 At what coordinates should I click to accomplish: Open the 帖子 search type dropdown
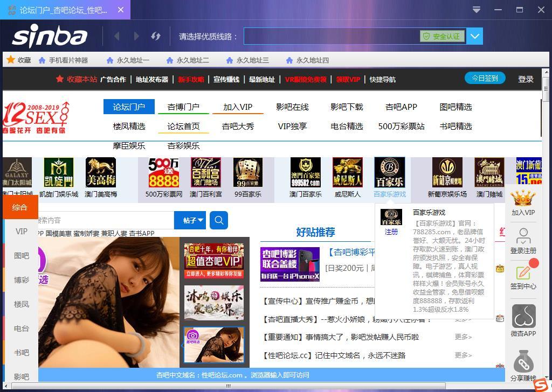[190, 220]
